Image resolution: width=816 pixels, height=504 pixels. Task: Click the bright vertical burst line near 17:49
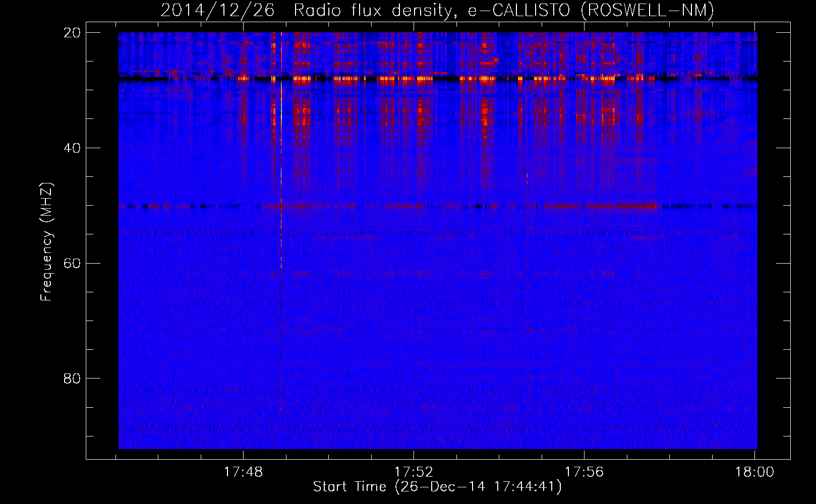coord(281,222)
